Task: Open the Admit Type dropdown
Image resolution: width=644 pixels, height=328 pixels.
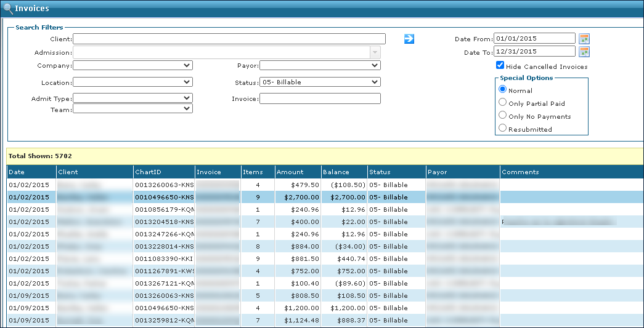Action: click(132, 98)
